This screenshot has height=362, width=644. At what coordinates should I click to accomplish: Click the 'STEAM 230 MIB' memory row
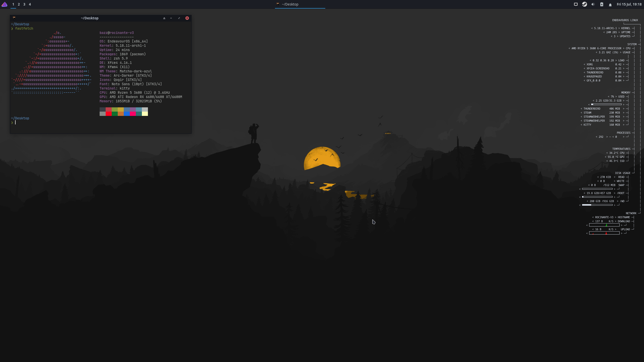pyautogui.click(x=602, y=113)
